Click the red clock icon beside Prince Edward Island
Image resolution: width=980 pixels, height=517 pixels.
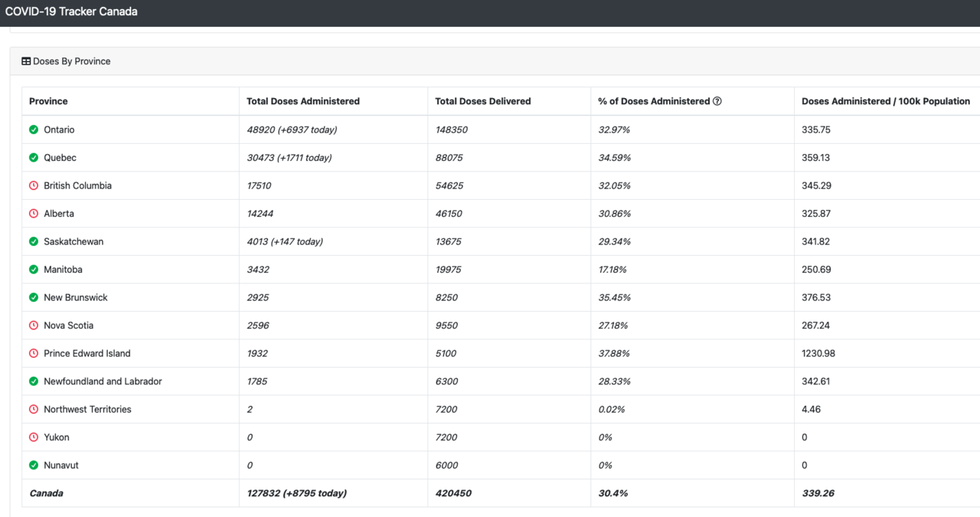(34, 354)
